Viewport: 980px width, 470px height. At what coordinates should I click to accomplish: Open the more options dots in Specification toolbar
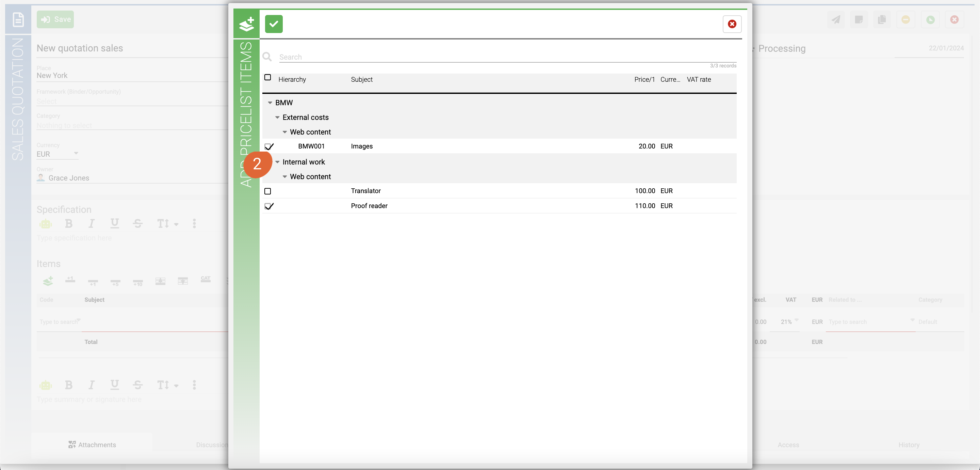tap(194, 223)
